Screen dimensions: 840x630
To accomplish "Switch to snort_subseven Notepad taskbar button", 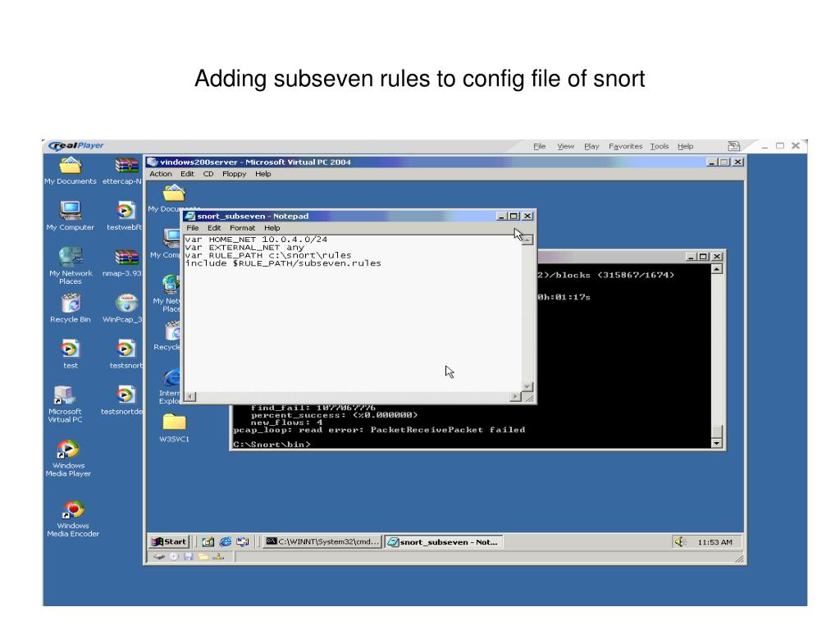I will click(443, 542).
